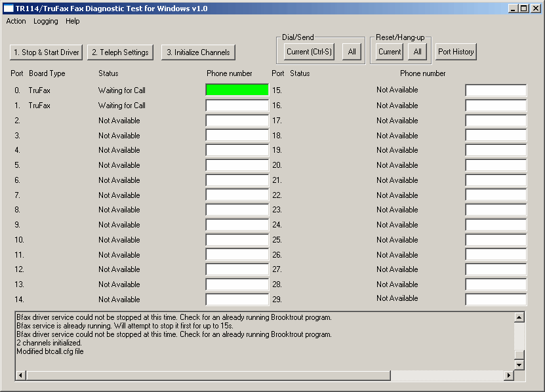
Task: Click All in the Dial/Send group
Action: pyautogui.click(x=352, y=52)
